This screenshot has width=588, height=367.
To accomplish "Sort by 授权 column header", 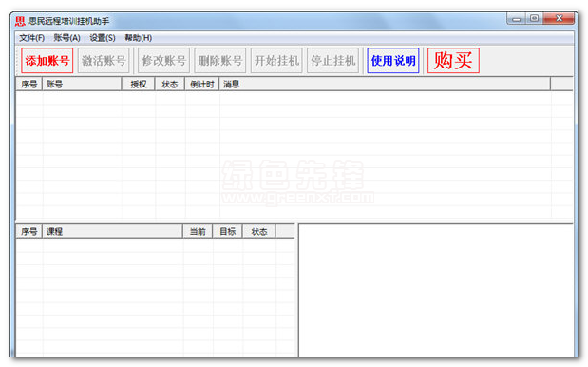I will (139, 84).
